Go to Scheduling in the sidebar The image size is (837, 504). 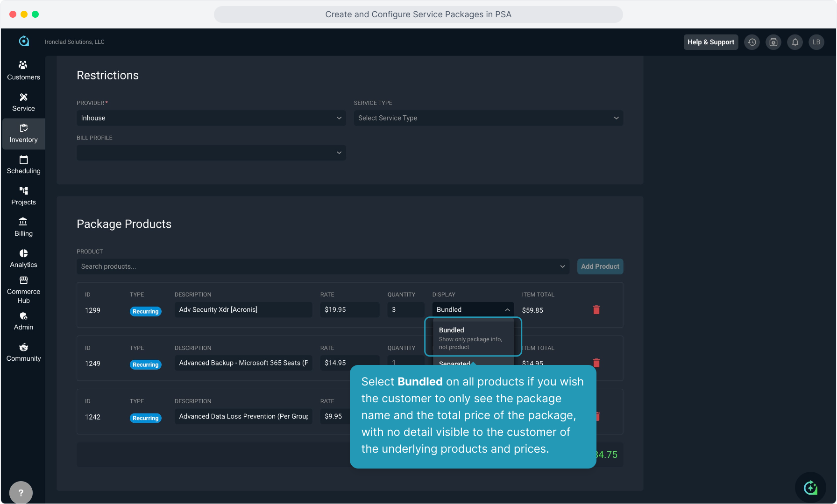pyautogui.click(x=23, y=164)
